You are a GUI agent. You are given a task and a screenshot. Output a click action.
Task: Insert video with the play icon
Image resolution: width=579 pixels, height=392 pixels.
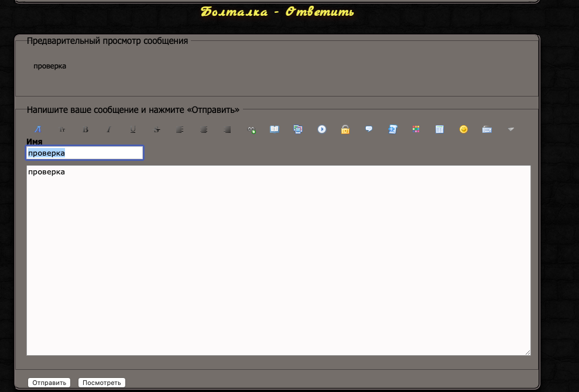[322, 129]
